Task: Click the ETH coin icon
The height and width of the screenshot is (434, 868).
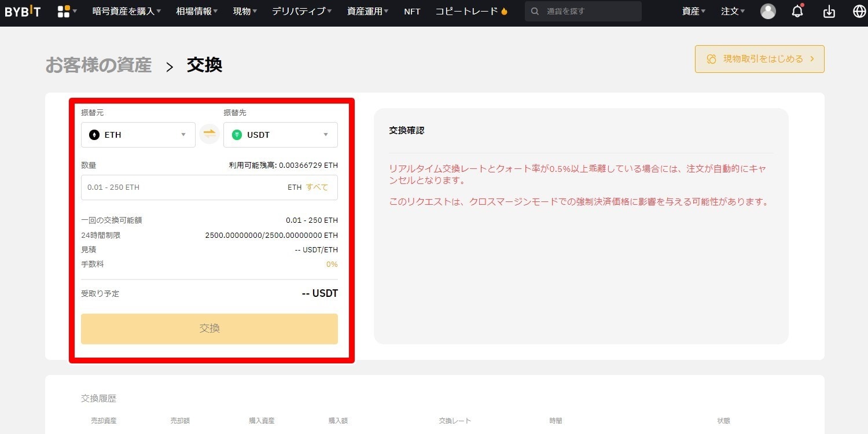Action: click(x=94, y=135)
